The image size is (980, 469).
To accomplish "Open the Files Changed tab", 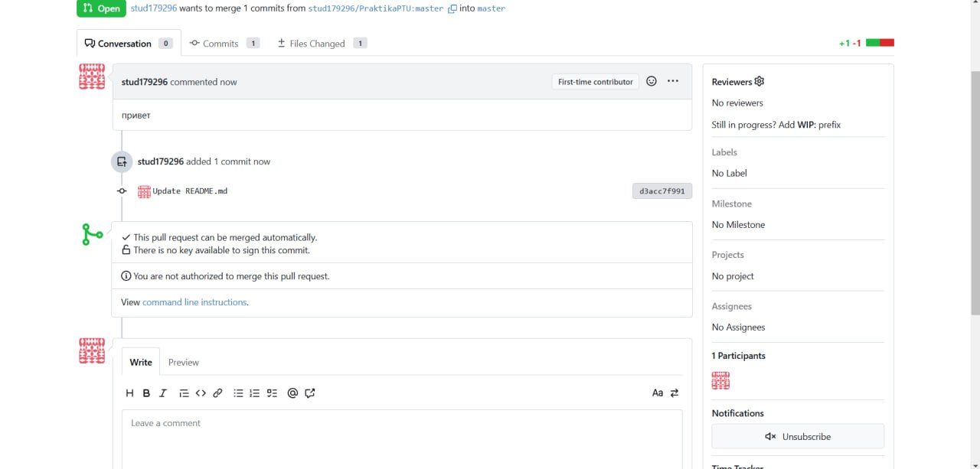I will [322, 44].
